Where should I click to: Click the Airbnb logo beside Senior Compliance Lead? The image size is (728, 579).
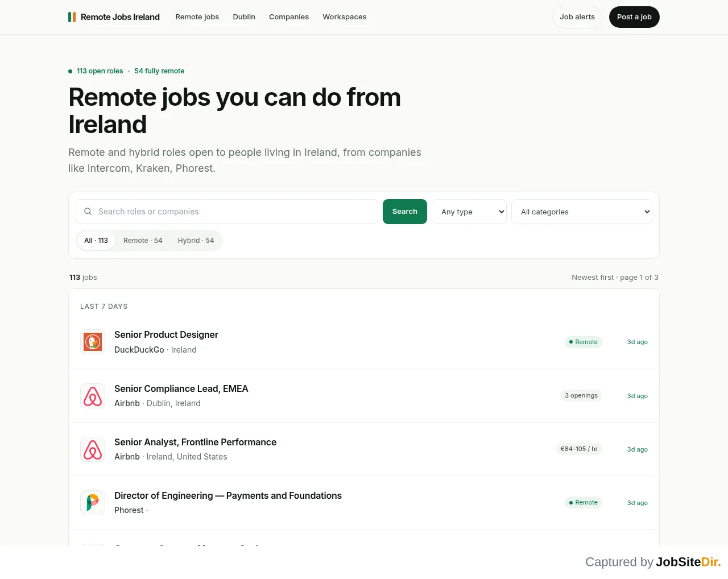[93, 396]
